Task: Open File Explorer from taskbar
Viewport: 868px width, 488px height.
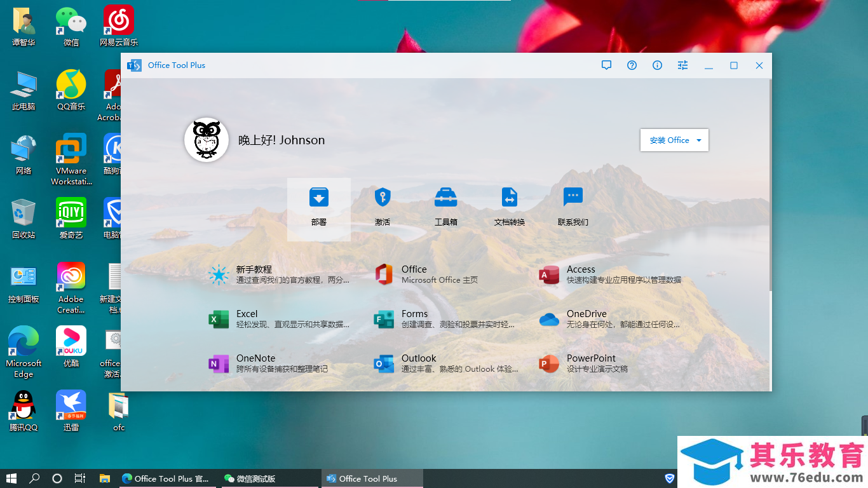Action: pyautogui.click(x=105, y=478)
